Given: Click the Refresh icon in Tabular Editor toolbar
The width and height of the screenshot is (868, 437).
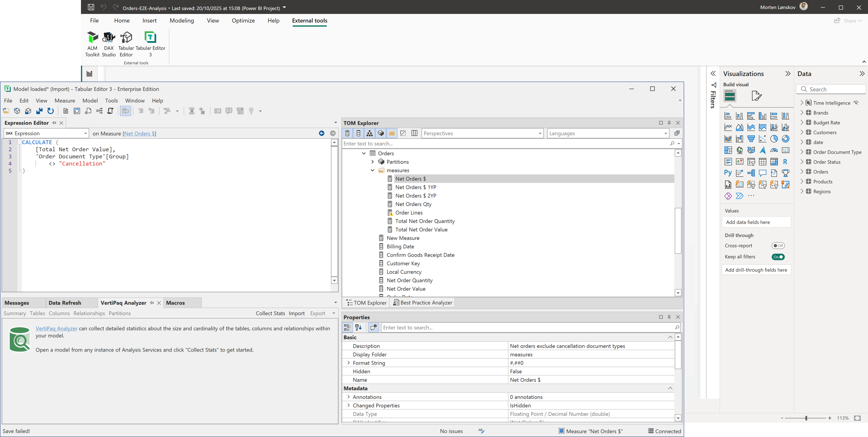Looking at the screenshot, I should point(50,111).
